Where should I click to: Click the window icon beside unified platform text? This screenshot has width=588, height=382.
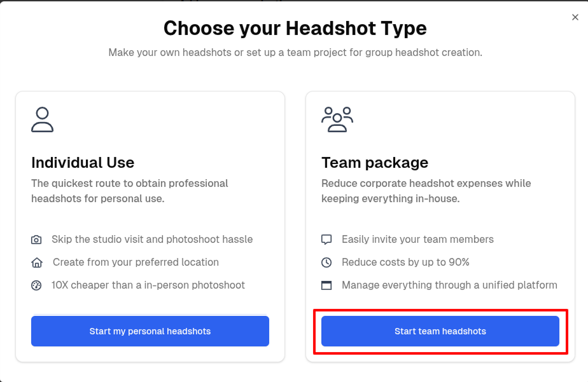click(x=326, y=285)
